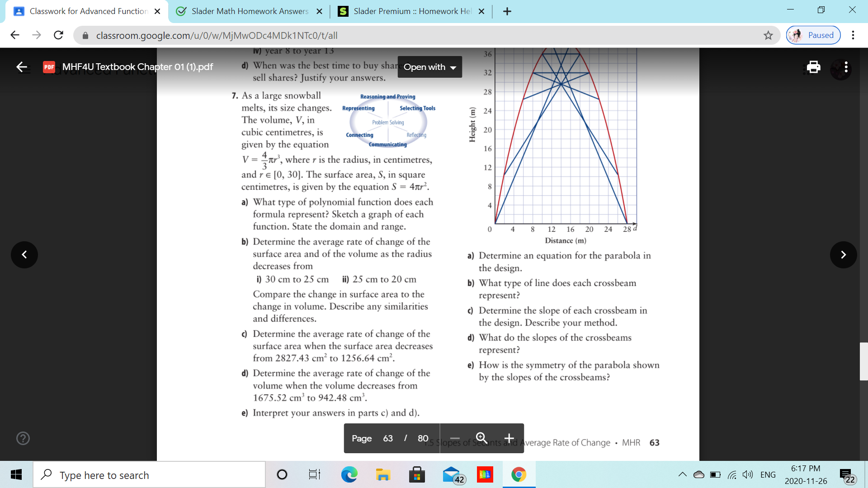This screenshot has height=488, width=868.
Task: Click Open With dropdown button
Action: click(428, 66)
